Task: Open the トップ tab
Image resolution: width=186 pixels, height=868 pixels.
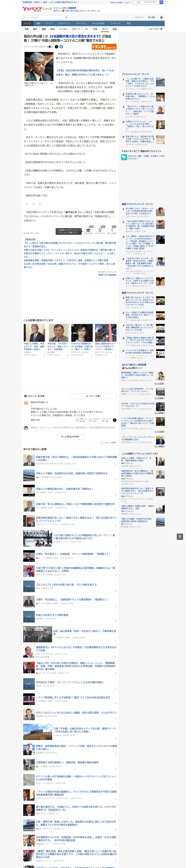Action: pyautogui.click(x=27, y=24)
